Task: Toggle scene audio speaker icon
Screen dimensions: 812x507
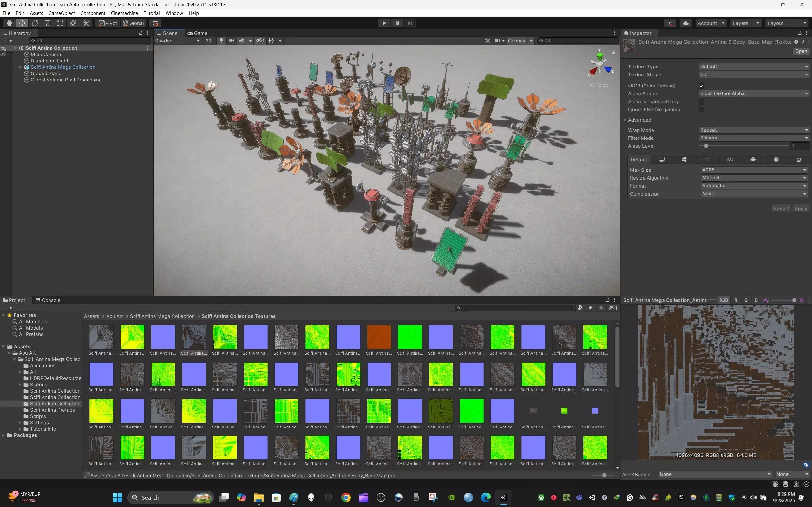Action: tap(231, 41)
